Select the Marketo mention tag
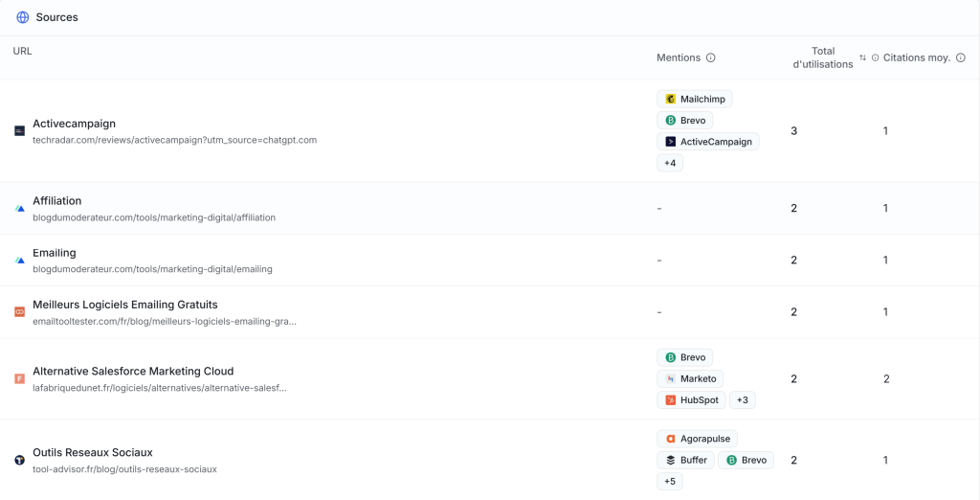Screen dimensions: 980x500 tap(690, 378)
